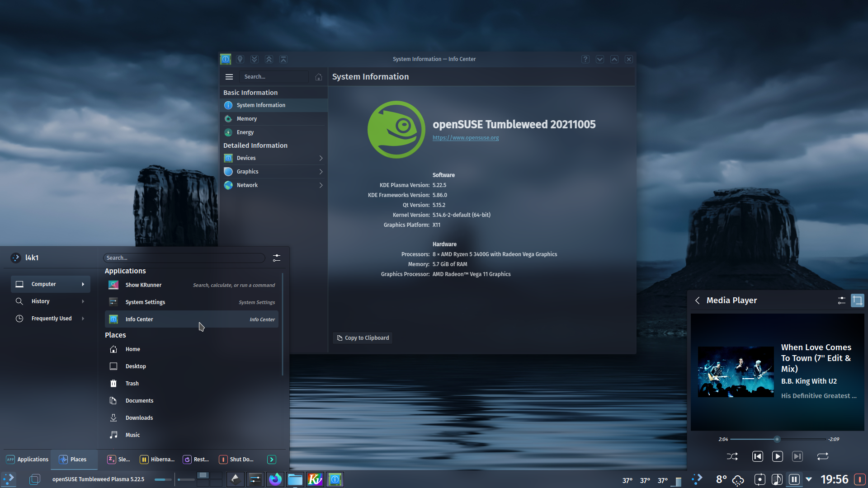
Task: Click the home icon in Info Center
Action: [319, 77]
